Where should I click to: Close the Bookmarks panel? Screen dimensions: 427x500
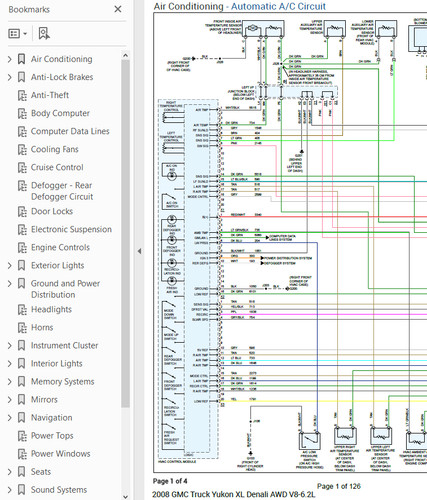(118, 9)
